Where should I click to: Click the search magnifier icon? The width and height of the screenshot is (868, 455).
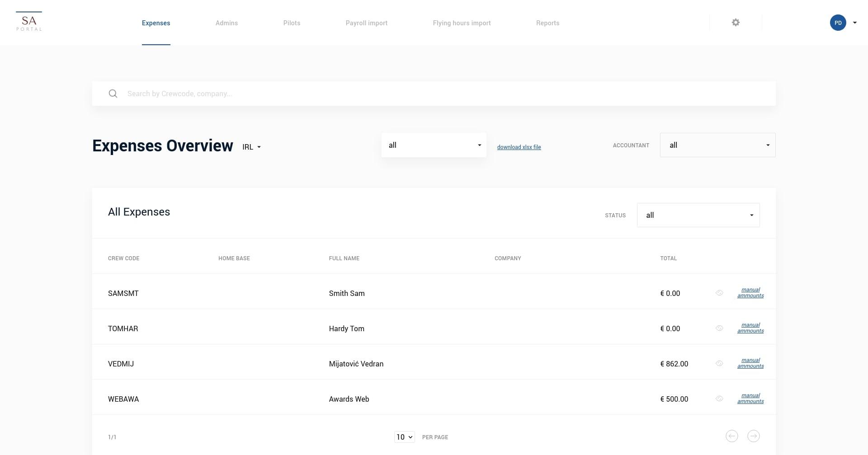click(113, 94)
